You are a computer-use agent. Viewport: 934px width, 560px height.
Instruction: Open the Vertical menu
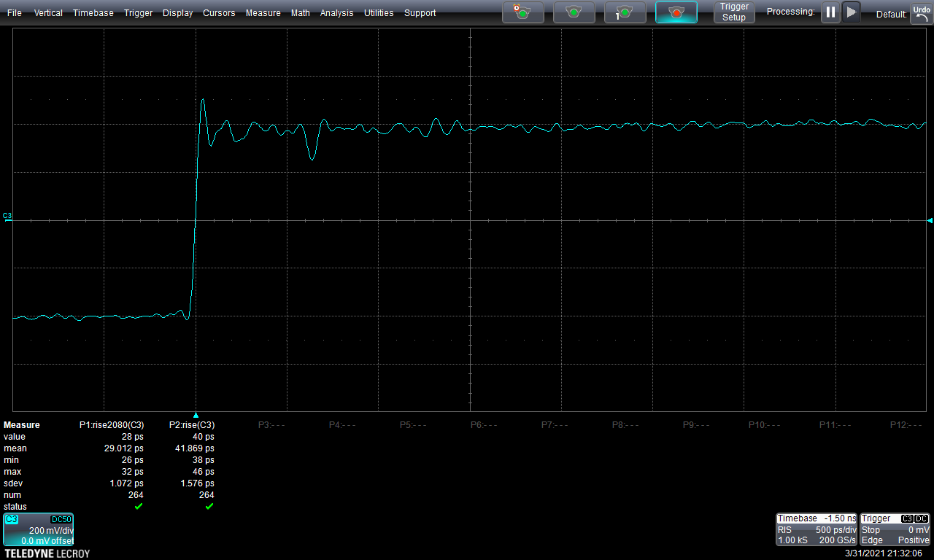point(48,13)
